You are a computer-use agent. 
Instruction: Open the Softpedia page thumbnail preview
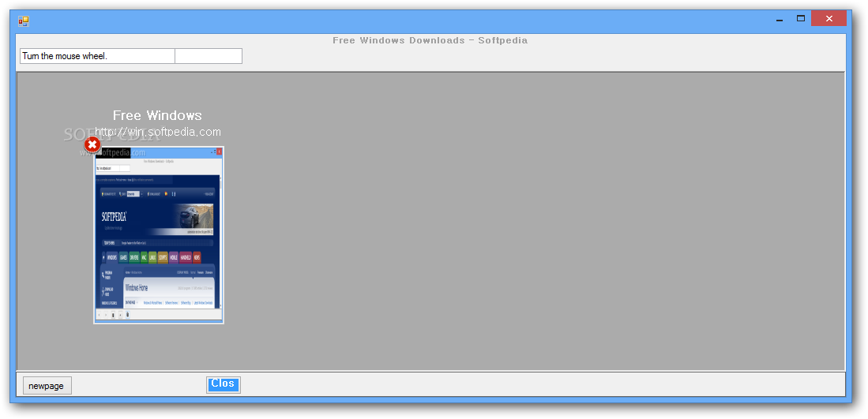pos(158,235)
